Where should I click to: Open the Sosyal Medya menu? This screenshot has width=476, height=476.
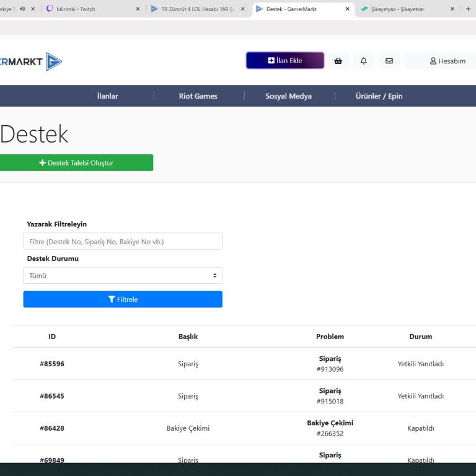click(288, 96)
